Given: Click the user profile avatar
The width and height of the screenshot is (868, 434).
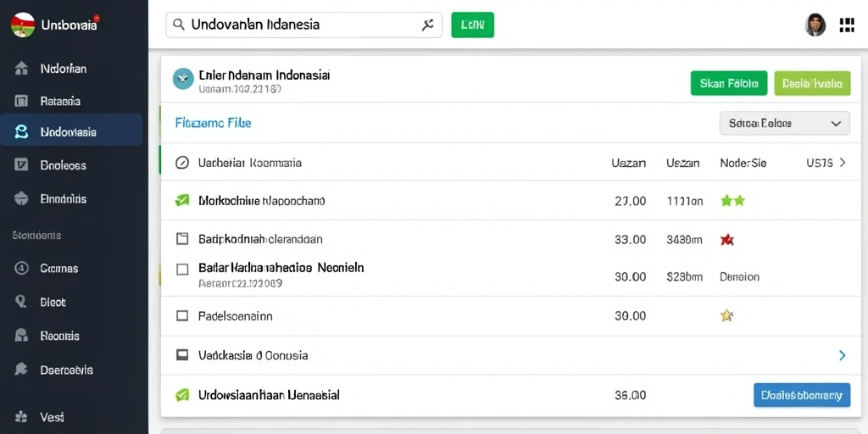Looking at the screenshot, I should coord(815,25).
